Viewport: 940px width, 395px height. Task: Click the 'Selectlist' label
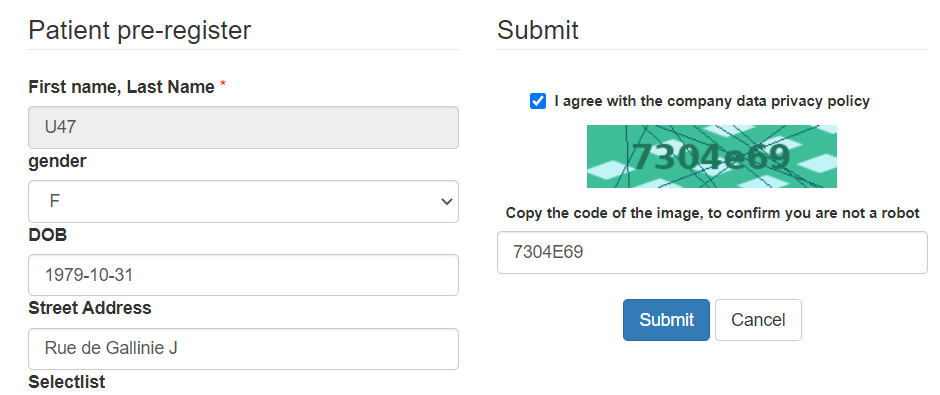(x=67, y=382)
